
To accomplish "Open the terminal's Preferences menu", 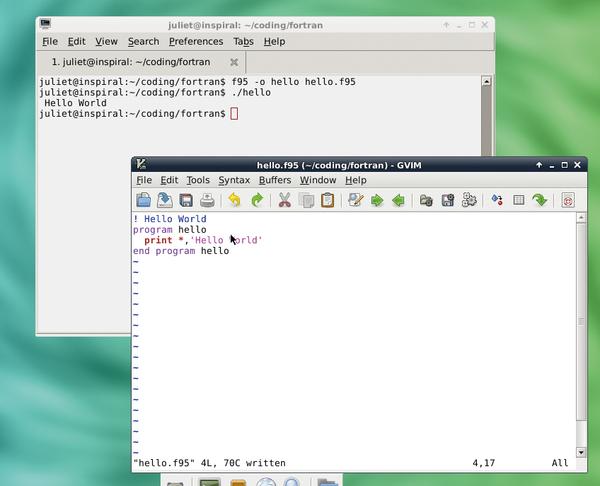I will [196, 41].
